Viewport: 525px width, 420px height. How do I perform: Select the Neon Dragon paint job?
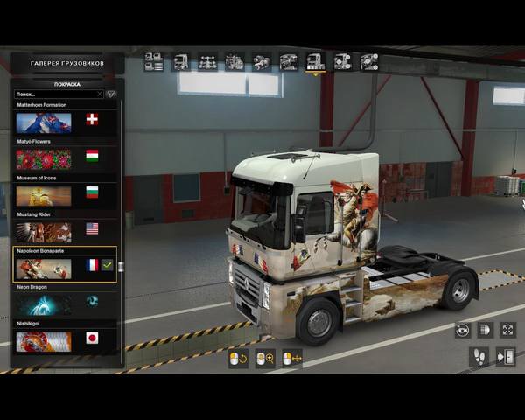[44, 304]
